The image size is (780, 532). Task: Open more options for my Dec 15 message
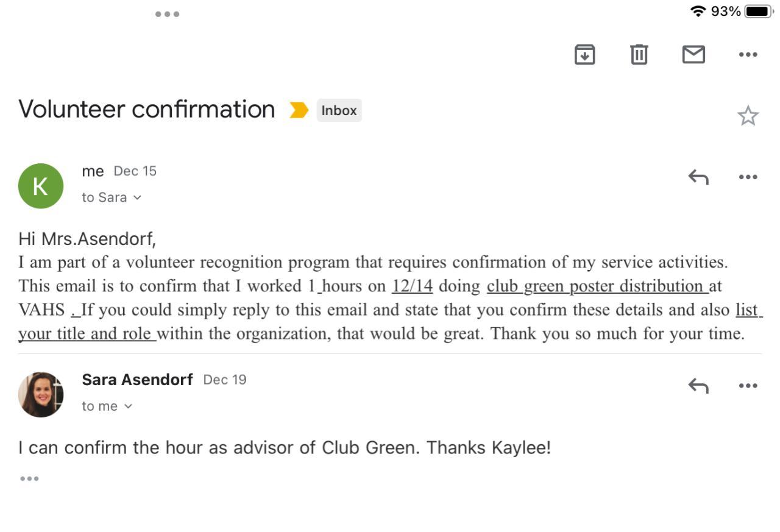[x=748, y=177]
